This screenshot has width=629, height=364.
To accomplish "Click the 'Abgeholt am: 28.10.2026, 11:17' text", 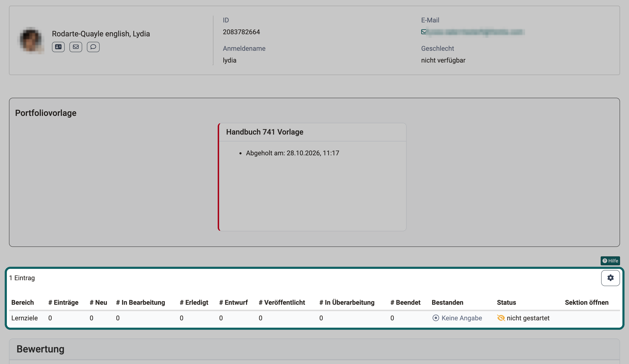I will pos(292,153).
